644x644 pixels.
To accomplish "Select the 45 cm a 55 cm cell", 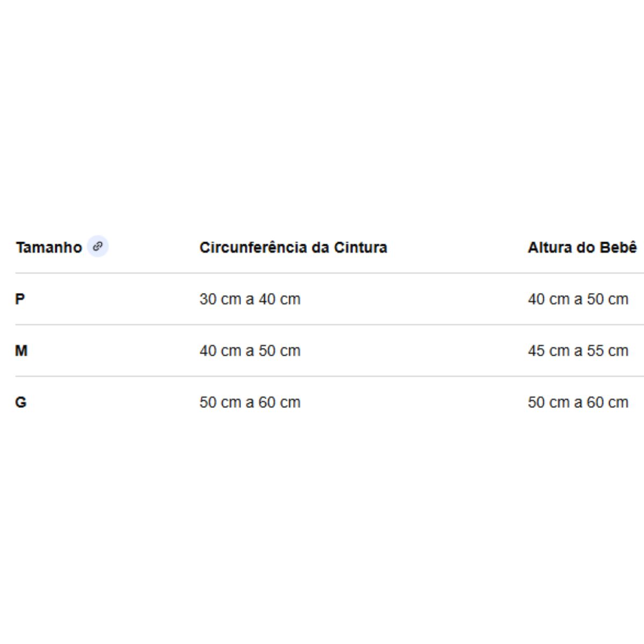I will pos(577,350).
